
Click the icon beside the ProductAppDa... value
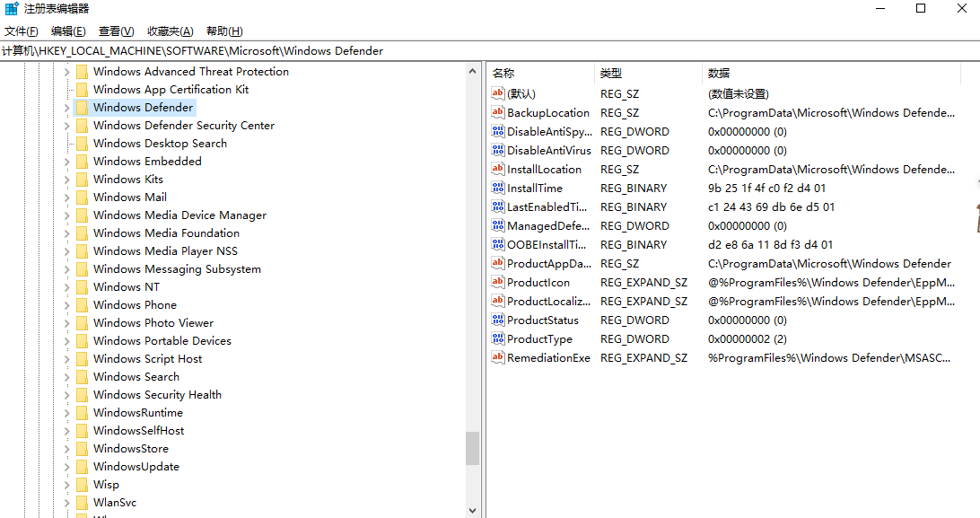497,263
